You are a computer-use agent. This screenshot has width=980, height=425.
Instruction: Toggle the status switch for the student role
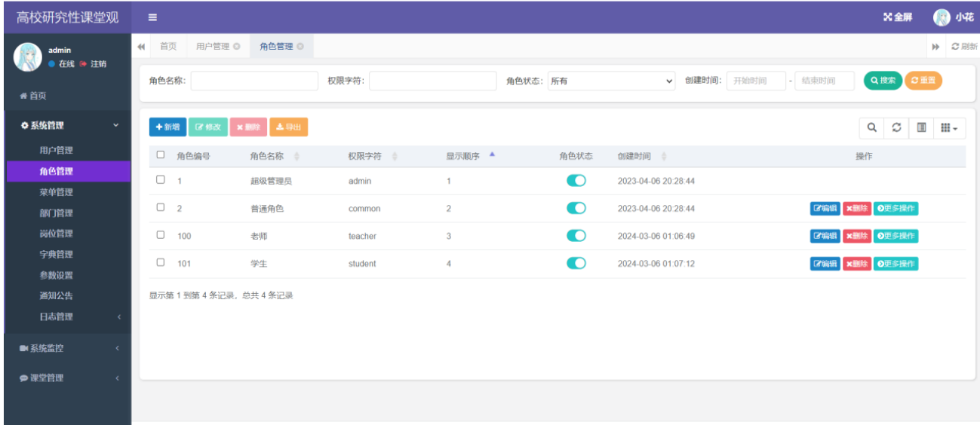pyautogui.click(x=576, y=263)
